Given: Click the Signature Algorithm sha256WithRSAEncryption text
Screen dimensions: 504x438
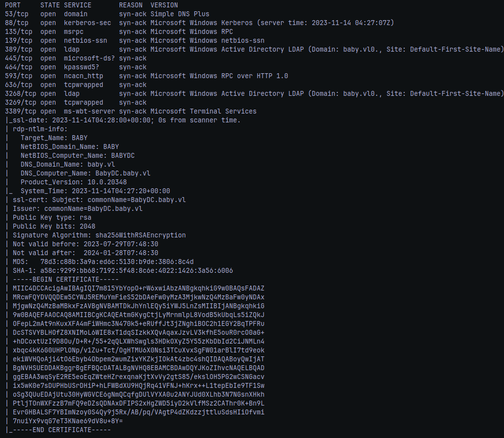Looking at the screenshot, I should click(x=99, y=235).
